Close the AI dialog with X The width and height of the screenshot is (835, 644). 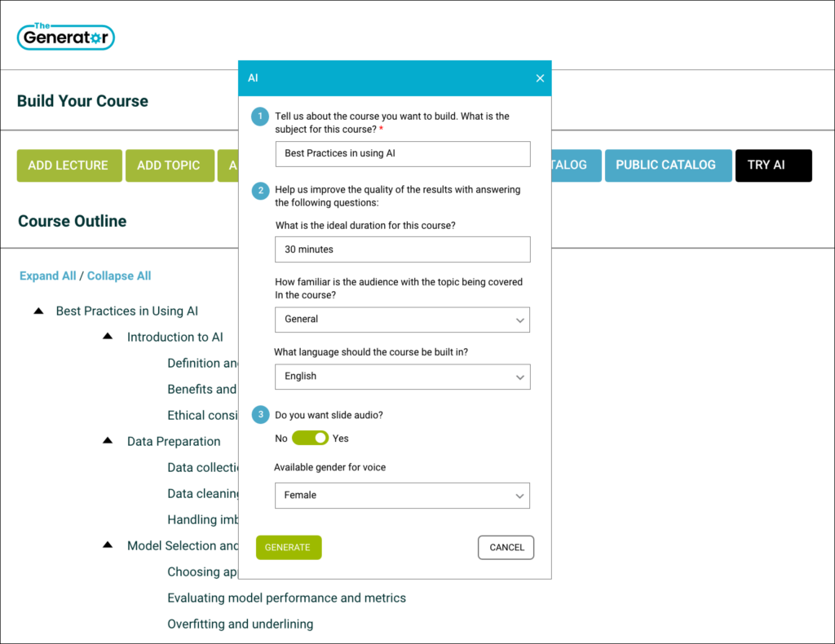pyautogui.click(x=540, y=78)
